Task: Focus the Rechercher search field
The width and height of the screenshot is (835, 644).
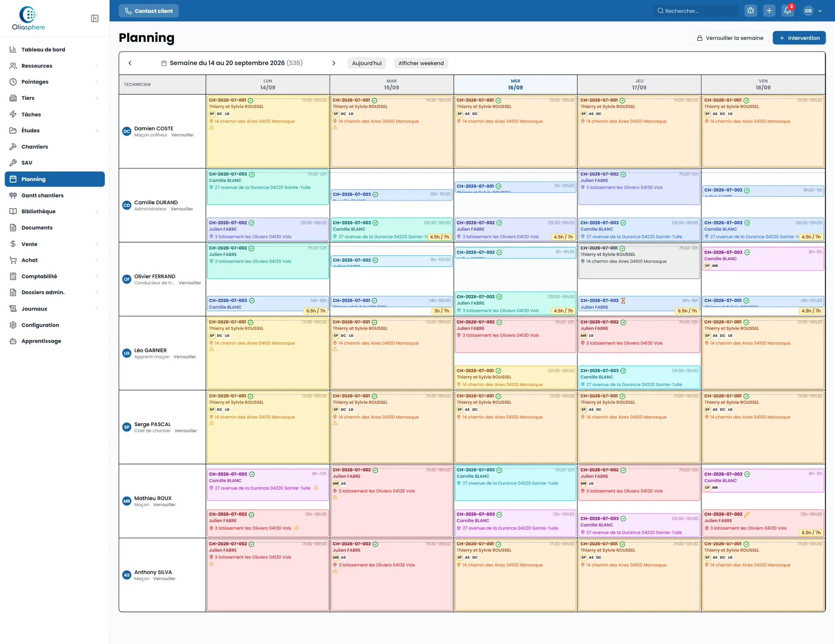Action: click(696, 11)
